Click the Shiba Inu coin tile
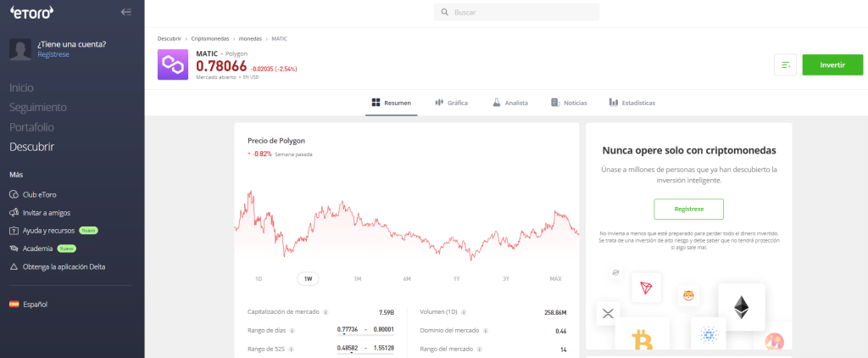 689,296
